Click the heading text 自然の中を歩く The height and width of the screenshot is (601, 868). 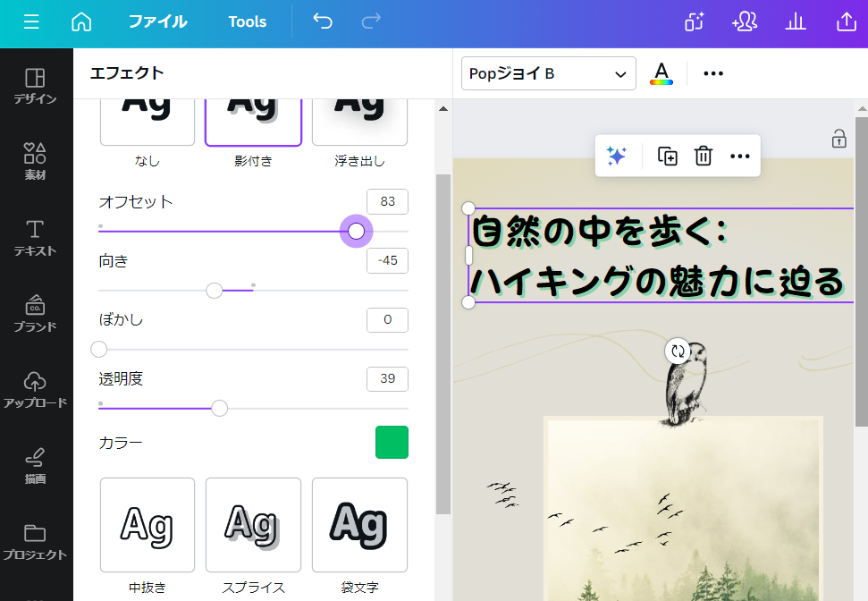coord(600,232)
